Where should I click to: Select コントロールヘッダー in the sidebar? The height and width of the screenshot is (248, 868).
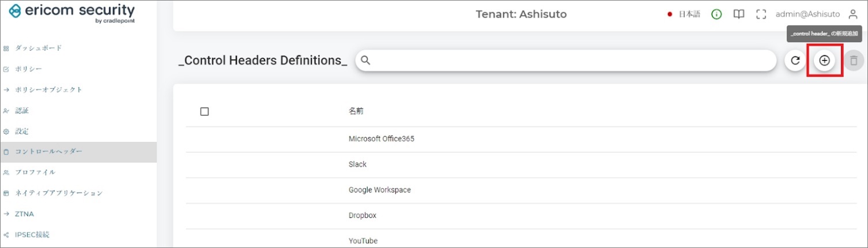48,152
